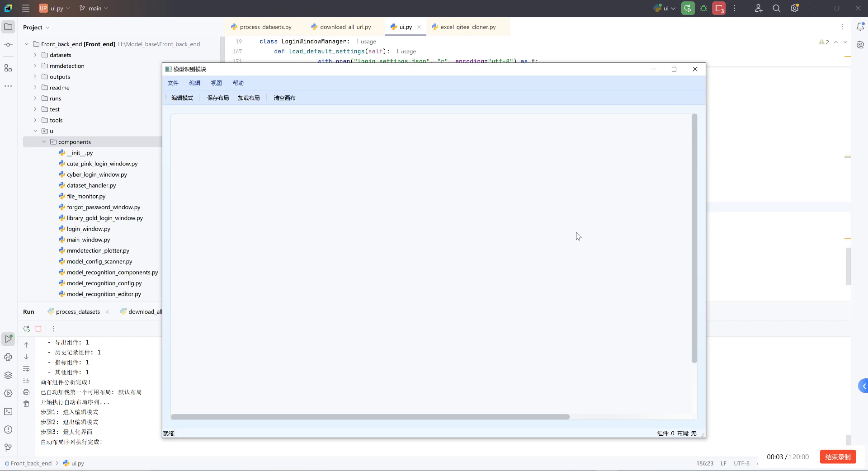Click 加载布局 toolbar button
Viewport: 868px width, 471px height.
click(249, 98)
